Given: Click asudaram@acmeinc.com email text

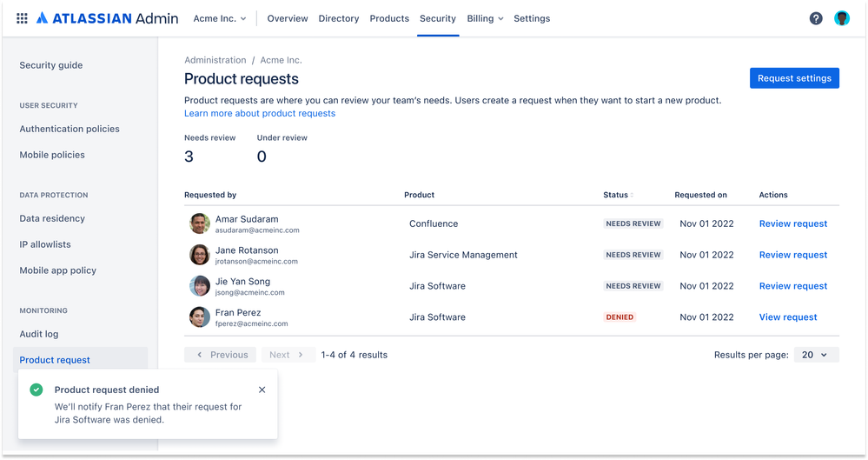Looking at the screenshot, I should tap(257, 230).
